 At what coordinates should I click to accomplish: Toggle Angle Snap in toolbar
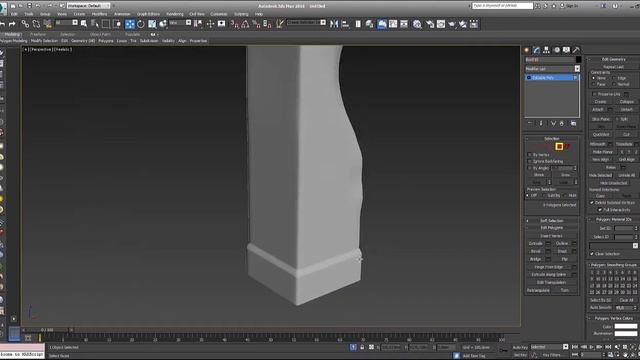pyautogui.click(x=245, y=24)
